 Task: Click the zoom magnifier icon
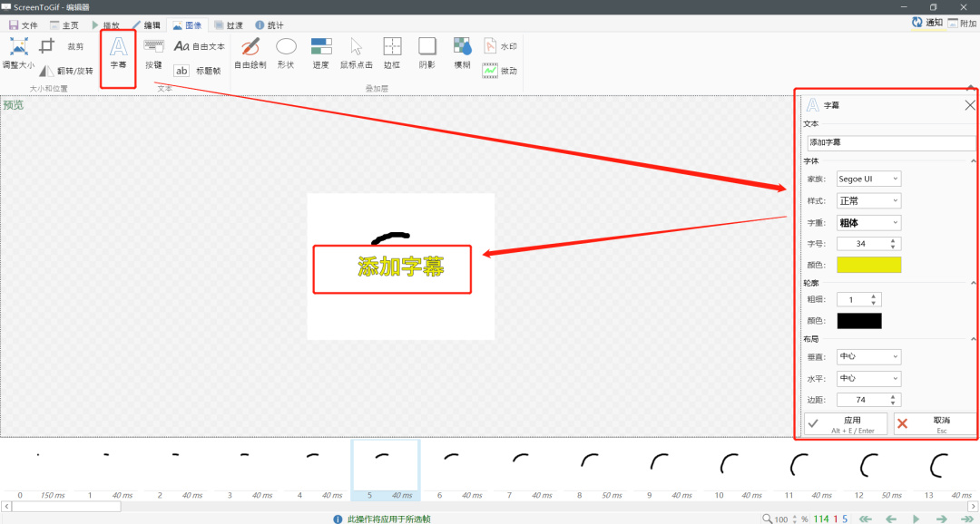pos(767,519)
